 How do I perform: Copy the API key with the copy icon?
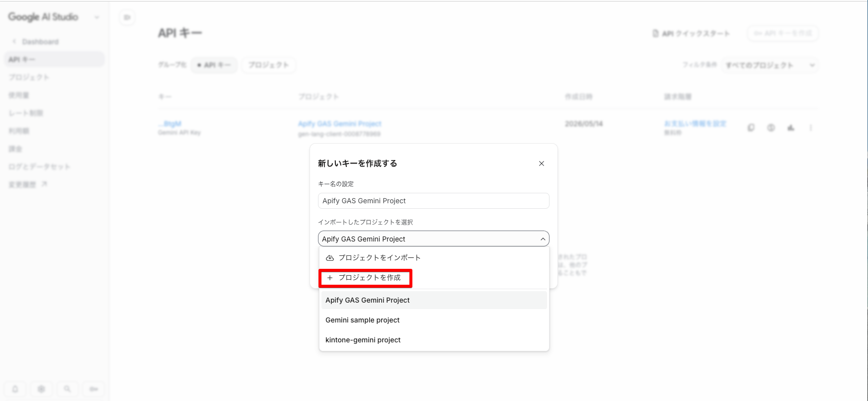tap(751, 128)
